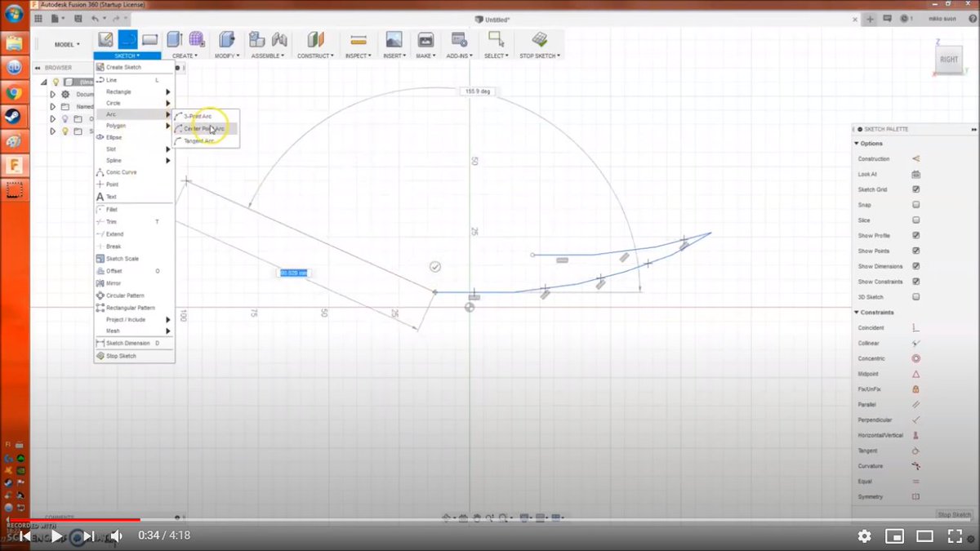Click the Concentric constraint icon

[915, 358]
